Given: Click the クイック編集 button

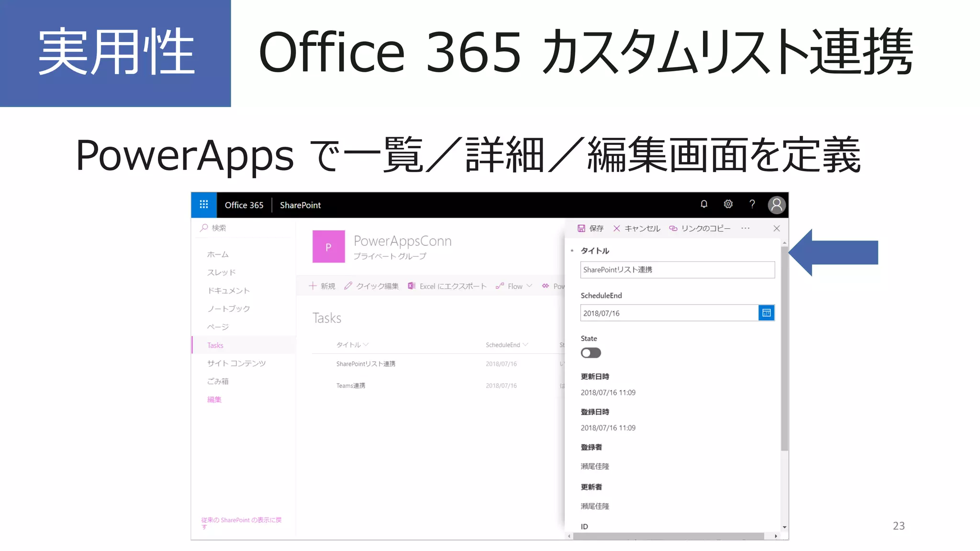Looking at the screenshot, I should [371, 286].
